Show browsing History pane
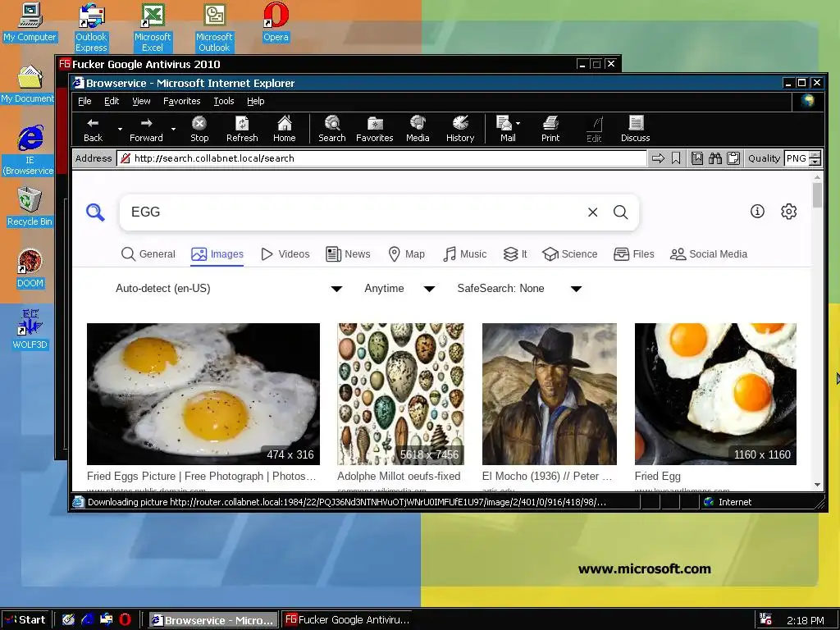The image size is (840, 630). pyautogui.click(x=460, y=129)
